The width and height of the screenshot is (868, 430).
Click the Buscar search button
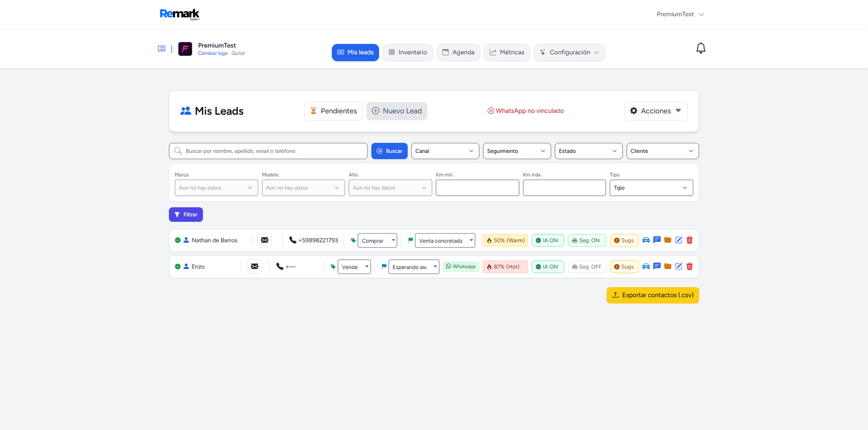point(390,151)
